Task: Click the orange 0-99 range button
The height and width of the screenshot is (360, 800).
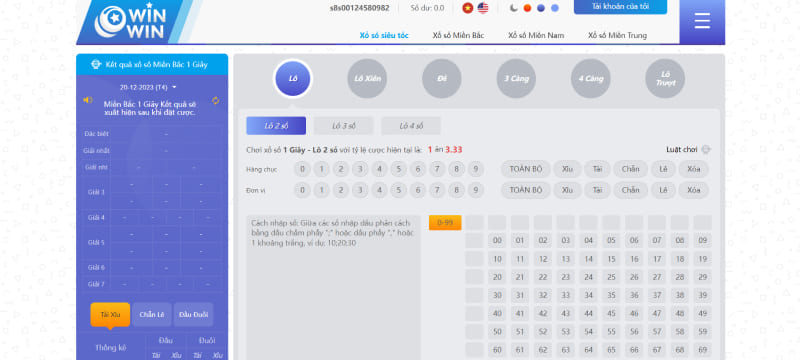Action: click(x=445, y=222)
